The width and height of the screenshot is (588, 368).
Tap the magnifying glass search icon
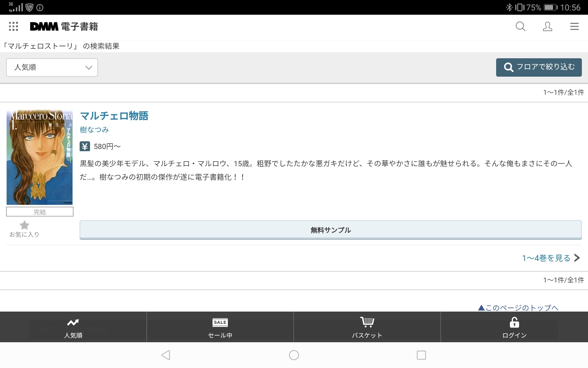click(520, 26)
